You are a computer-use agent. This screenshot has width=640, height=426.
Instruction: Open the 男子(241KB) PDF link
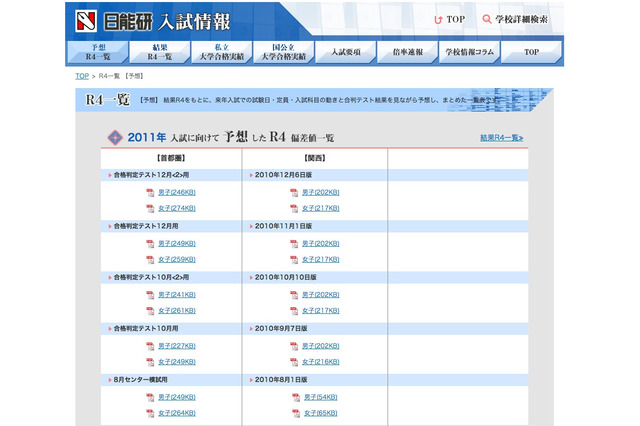(x=177, y=295)
